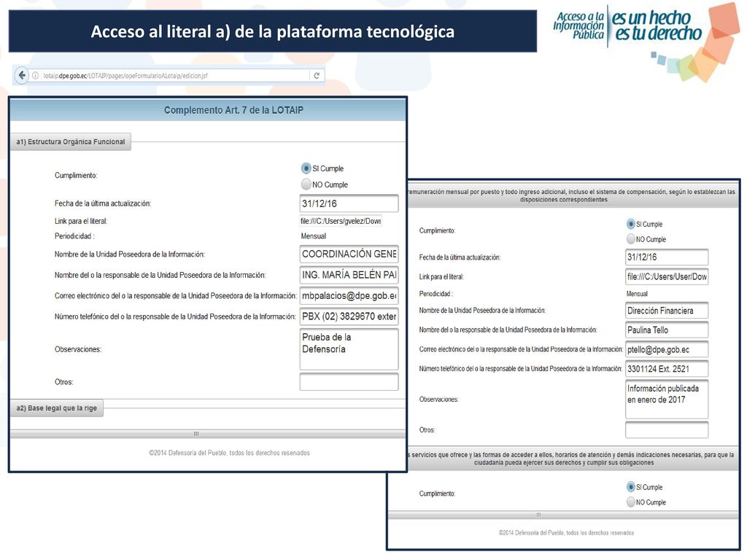Click label Fecha de la última actualización in left form
The image size is (747, 560).
click(102, 203)
